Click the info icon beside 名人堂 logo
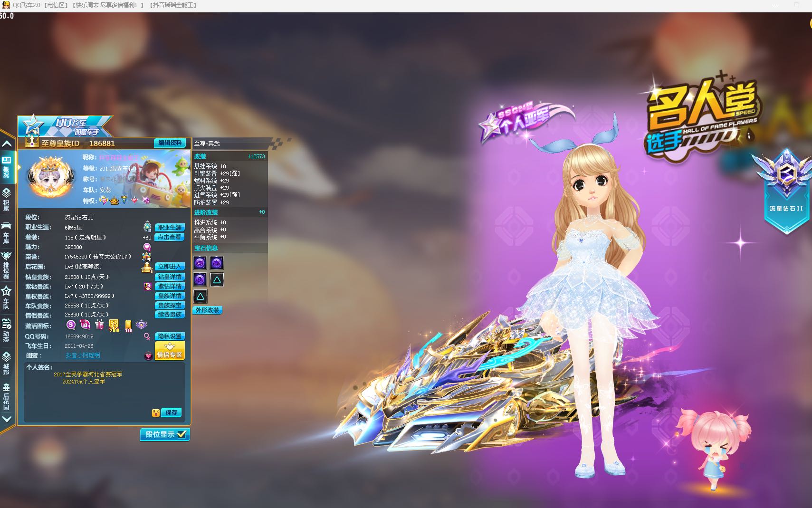The image size is (812, 508). (x=749, y=135)
